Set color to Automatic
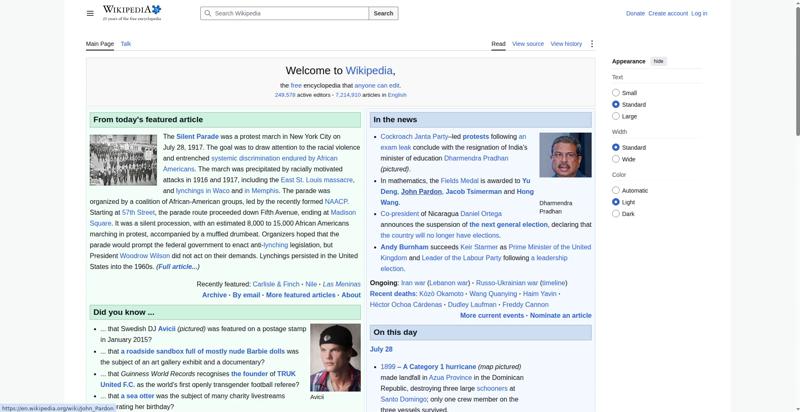 point(616,190)
